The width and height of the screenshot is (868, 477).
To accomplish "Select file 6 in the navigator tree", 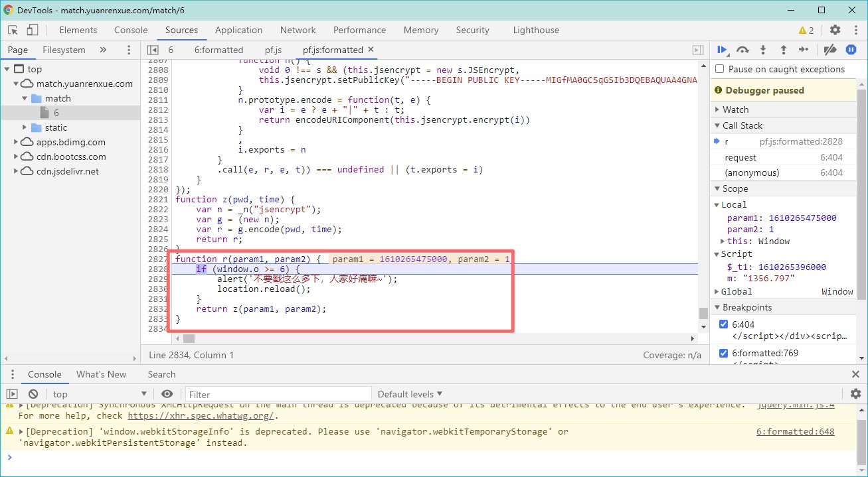I will click(x=70, y=113).
